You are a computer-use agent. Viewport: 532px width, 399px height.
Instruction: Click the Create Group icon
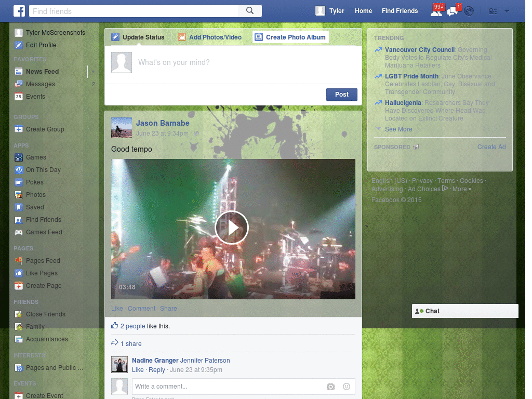pyautogui.click(x=19, y=129)
